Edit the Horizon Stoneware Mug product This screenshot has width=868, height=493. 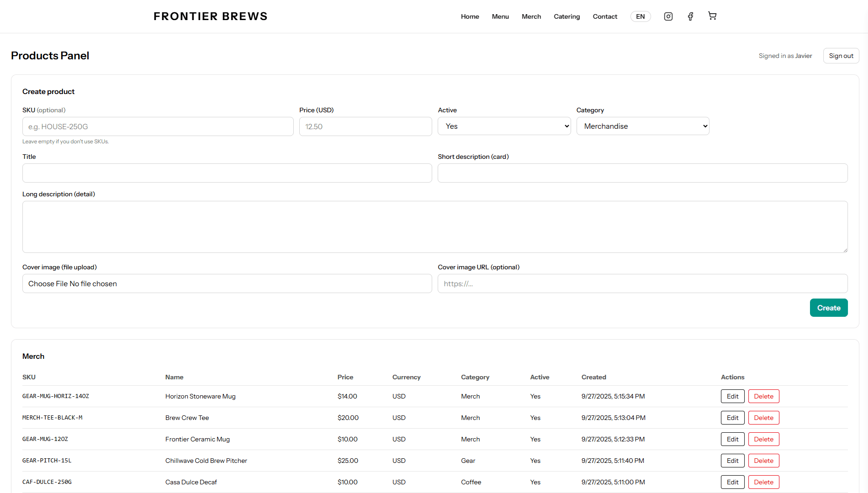(x=732, y=396)
